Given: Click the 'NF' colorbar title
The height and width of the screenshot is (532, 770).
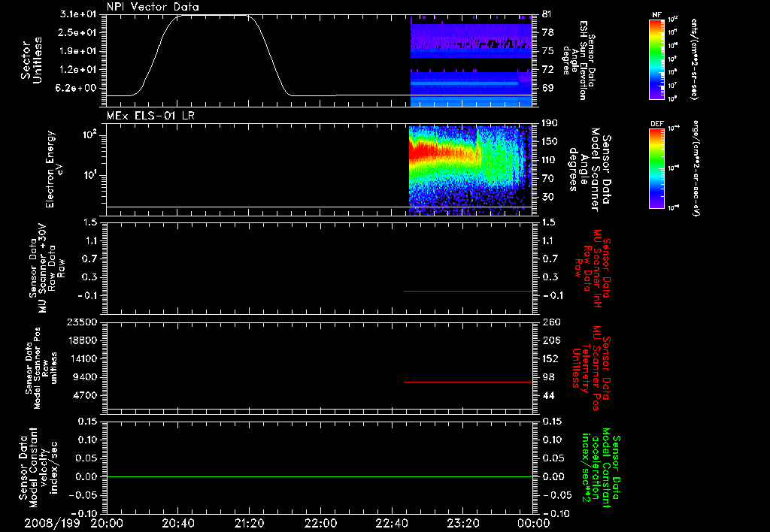Looking at the screenshot, I should (x=657, y=15).
